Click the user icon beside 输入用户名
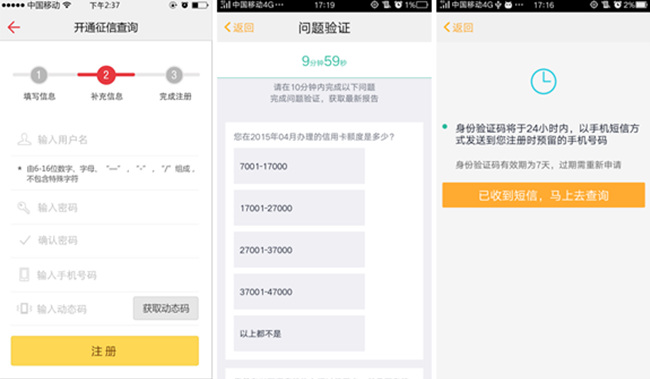This screenshot has height=379, width=650. pyautogui.click(x=24, y=139)
